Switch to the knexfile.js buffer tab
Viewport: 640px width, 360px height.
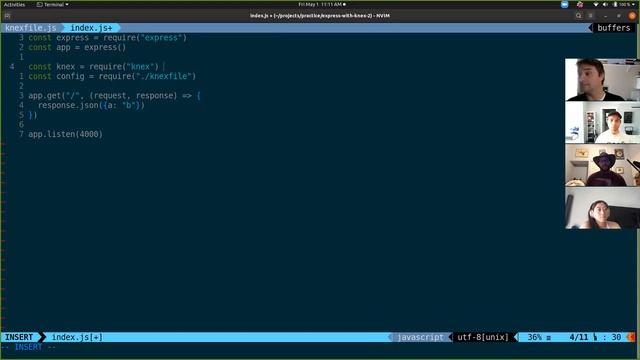tap(31, 28)
